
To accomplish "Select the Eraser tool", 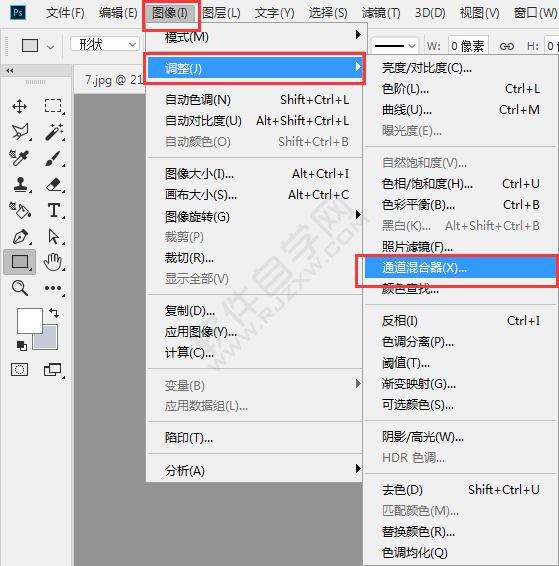I will (x=54, y=184).
